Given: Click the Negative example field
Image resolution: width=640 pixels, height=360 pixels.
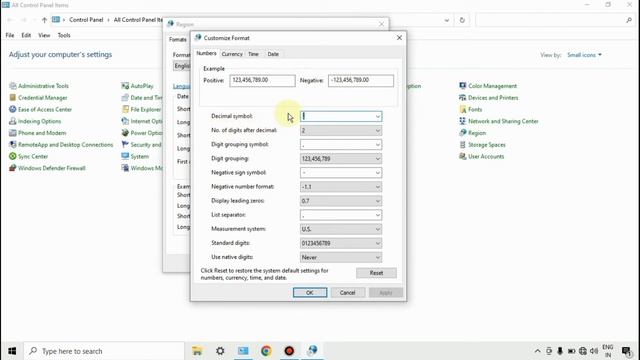Looking at the screenshot, I should (x=361, y=80).
